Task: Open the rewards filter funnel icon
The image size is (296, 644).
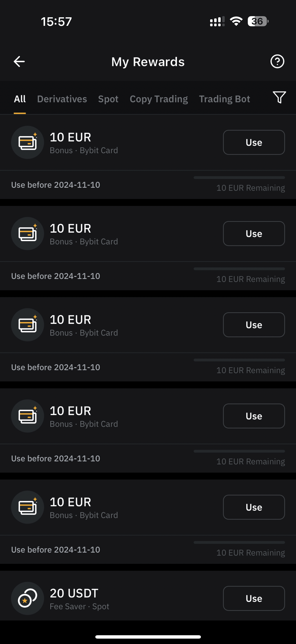Action: (279, 97)
